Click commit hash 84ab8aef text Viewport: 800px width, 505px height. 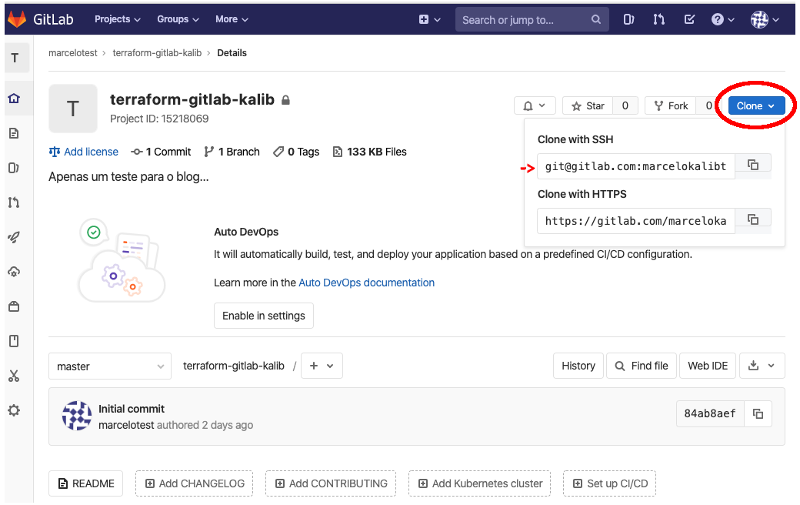[x=710, y=414]
